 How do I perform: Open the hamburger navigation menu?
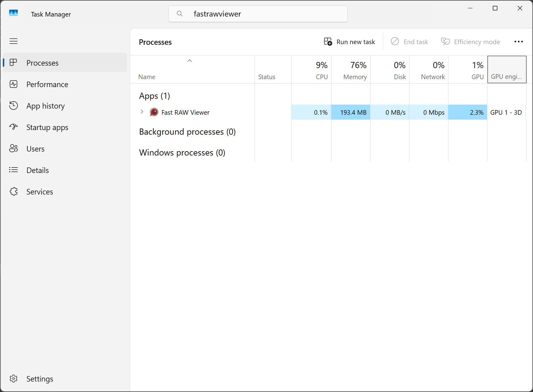pos(14,41)
